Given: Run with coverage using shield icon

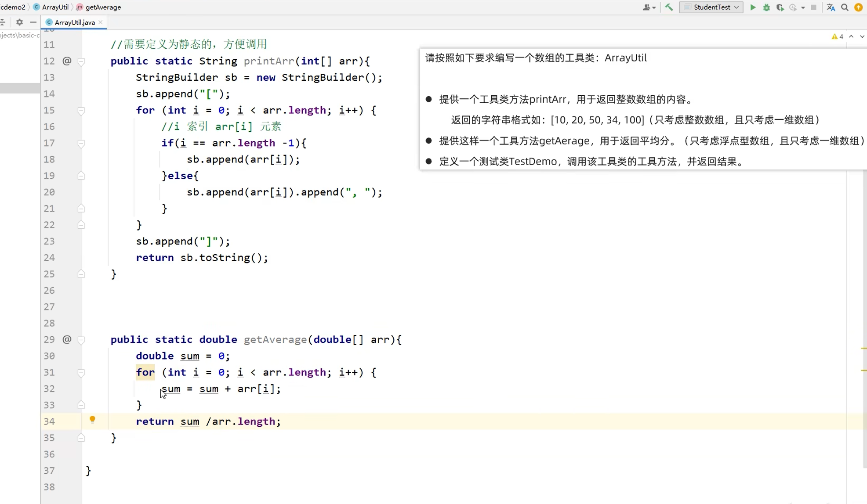Looking at the screenshot, I should 780,7.
